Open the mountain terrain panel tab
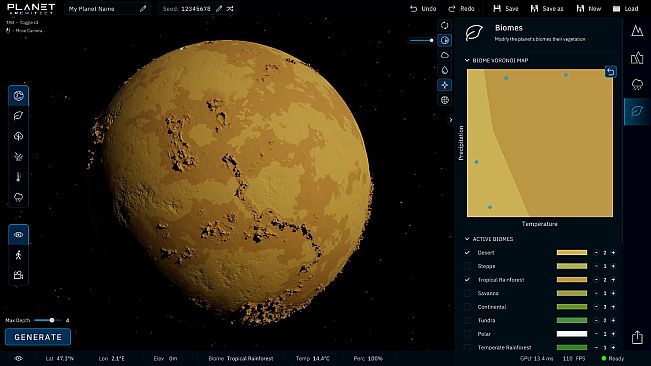Screen dimensions: 651x366 click(x=637, y=31)
